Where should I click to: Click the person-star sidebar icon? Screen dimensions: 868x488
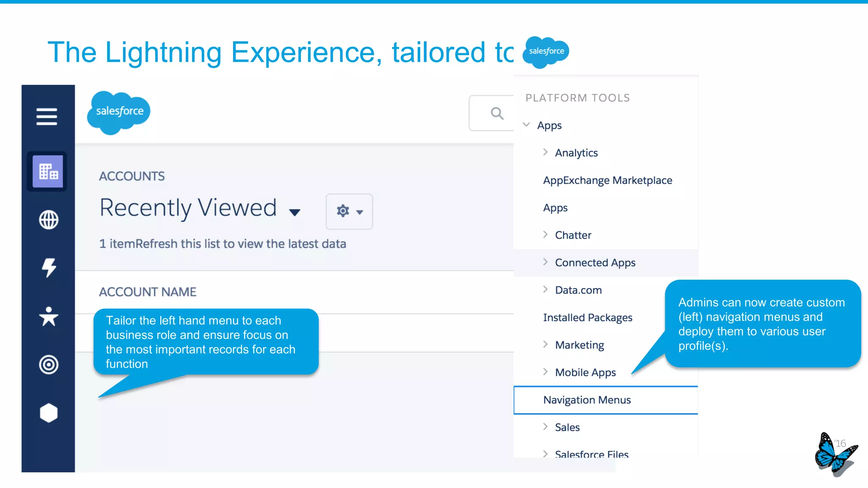[49, 316]
